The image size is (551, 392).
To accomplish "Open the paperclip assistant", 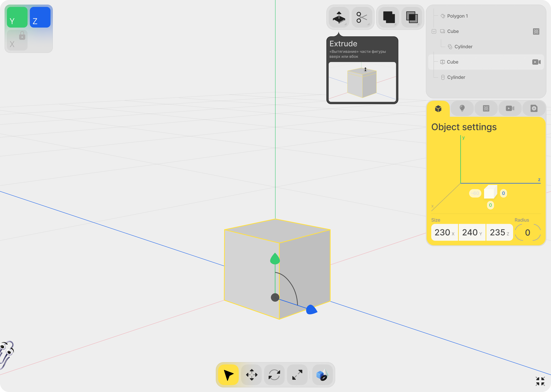I will (7, 355).
